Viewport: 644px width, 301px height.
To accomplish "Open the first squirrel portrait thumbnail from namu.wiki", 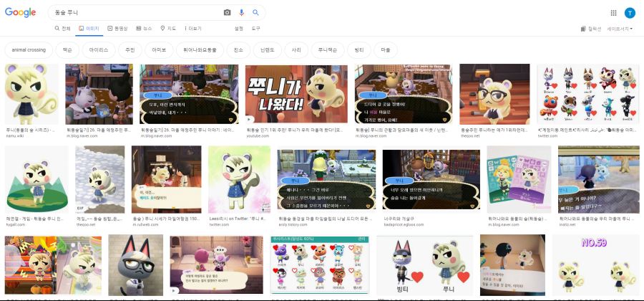I will click(31, 94).
